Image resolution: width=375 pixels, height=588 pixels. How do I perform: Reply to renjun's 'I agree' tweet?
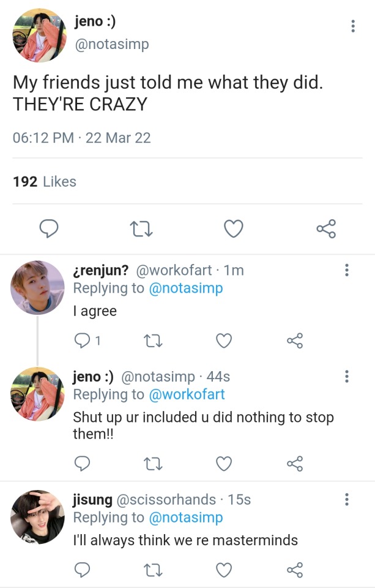[82, 341]
